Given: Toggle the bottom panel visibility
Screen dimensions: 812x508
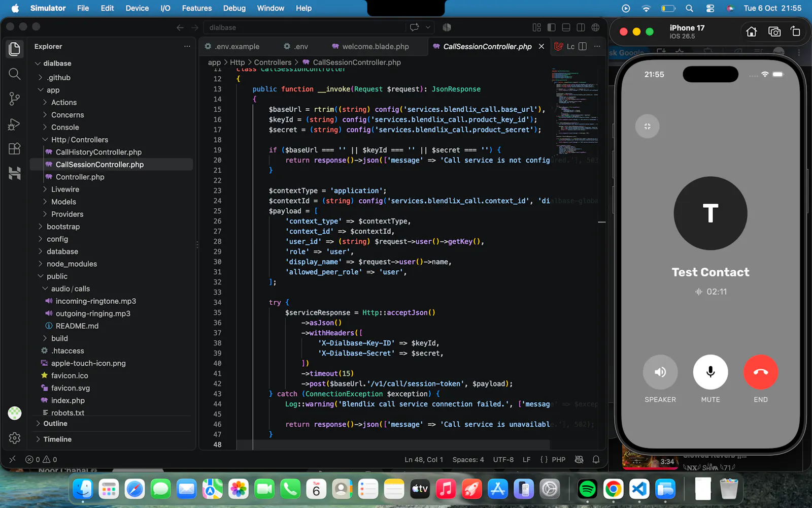Looking at the screenshot, I should tap(566, 27).
